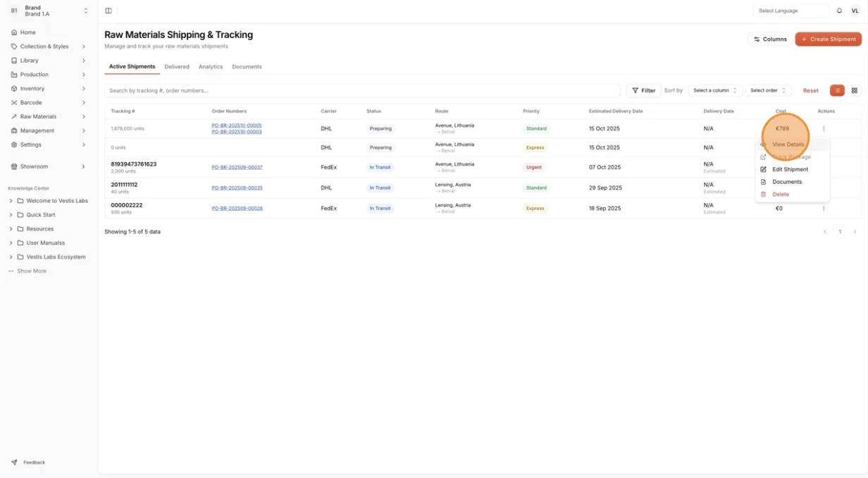Screen dimensions: 868x478
Task: Open the VL user avatar
Action: pos(855,11)
